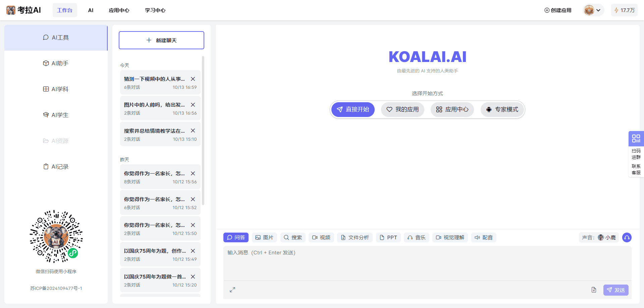This screenshot has height=308, width=644.
Task: Click the chat list scrollbar
Action: (x=203, y=131)
